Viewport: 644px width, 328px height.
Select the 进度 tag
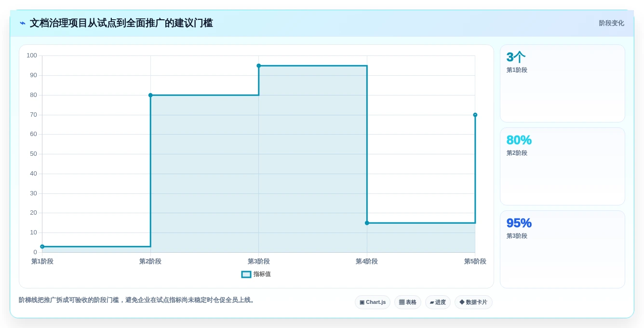click(x=438, y=302)
